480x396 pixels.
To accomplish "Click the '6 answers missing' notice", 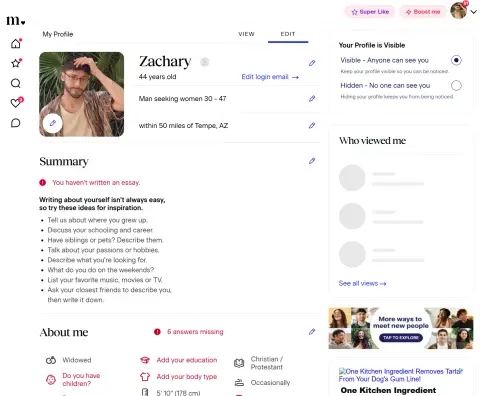I will pos(195,332).
